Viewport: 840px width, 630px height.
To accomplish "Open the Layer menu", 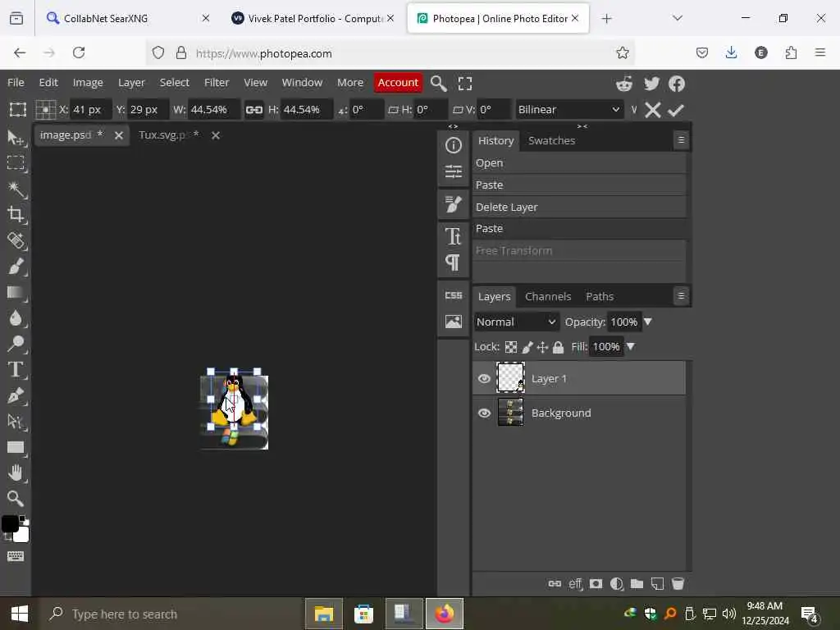I will click(131, 83).
